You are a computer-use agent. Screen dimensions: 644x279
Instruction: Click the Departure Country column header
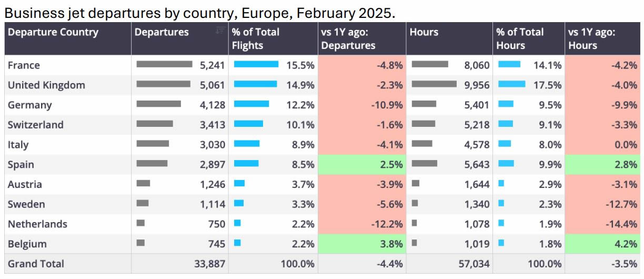[x=53, y=32]
